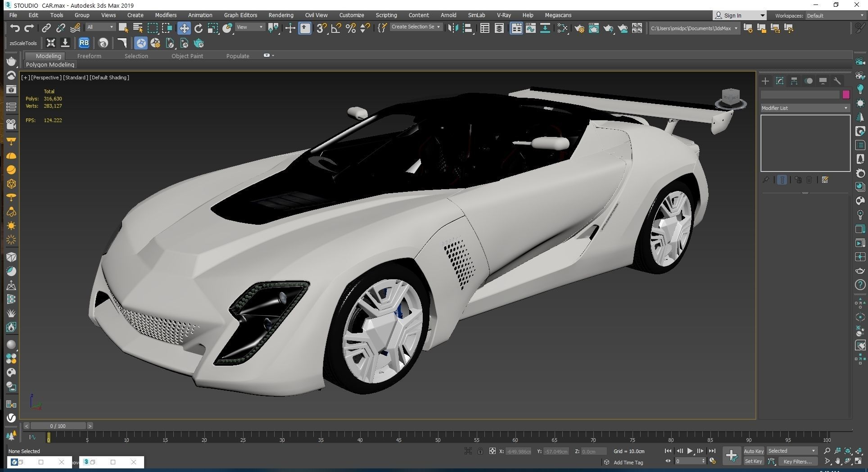Open the V-Ray menu
Image resolution: width=868 pixels, height=472 pixels.
point(504,15)
